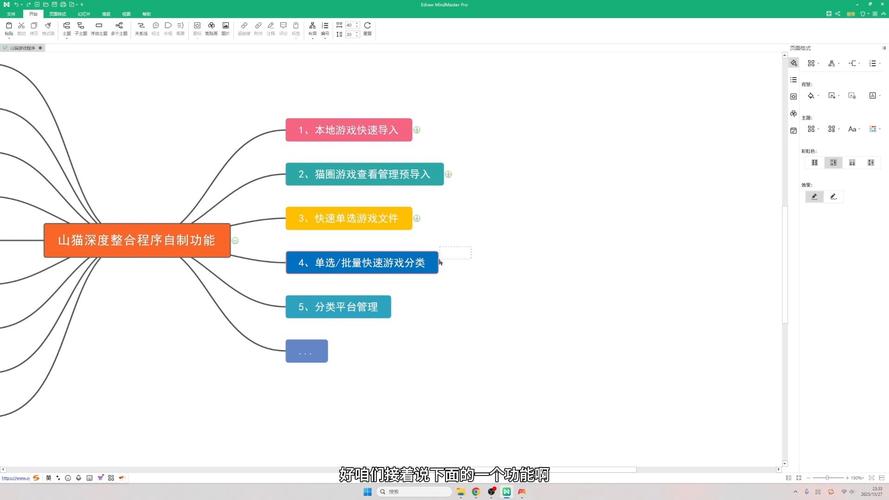Switch to the 页面样式 ribbon tab

57,14
